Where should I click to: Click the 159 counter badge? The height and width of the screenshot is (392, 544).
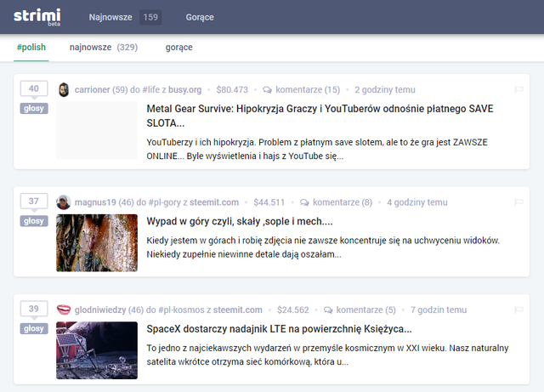pyautogui.click(x=150, y=17)
